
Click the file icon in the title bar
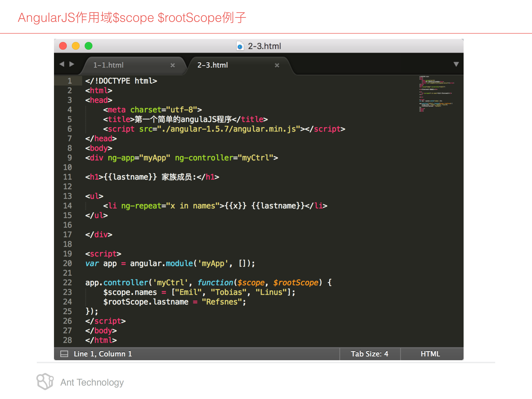(240, 46)
